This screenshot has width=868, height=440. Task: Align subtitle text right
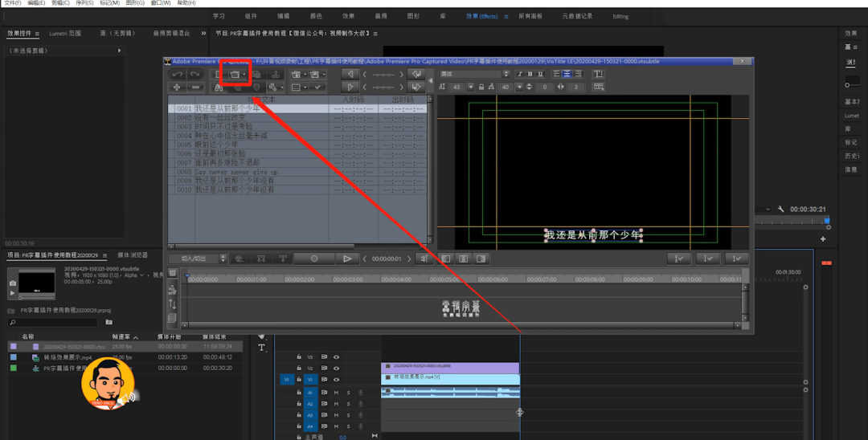(578, 74)
